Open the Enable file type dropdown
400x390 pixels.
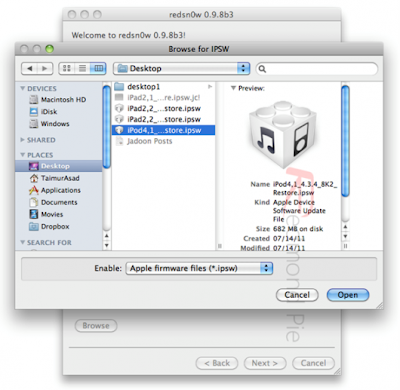coord(199,268)
